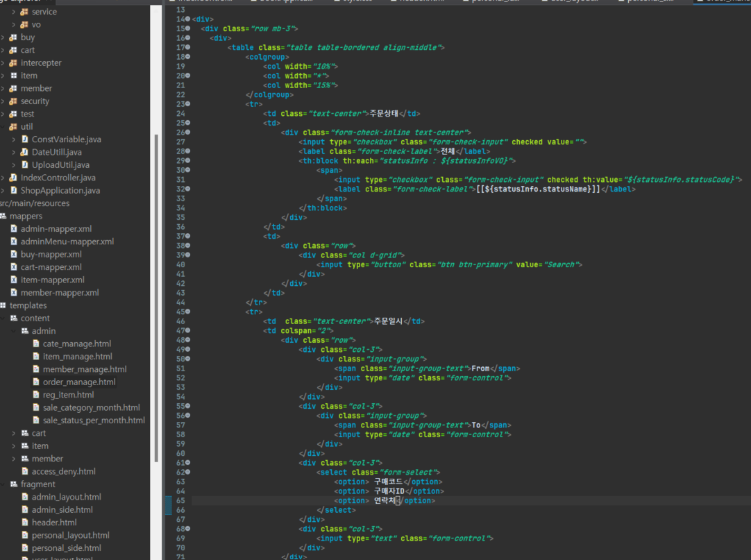Expand the service package chevron
The image size is (751, 560).
click(x=13, y=12)
